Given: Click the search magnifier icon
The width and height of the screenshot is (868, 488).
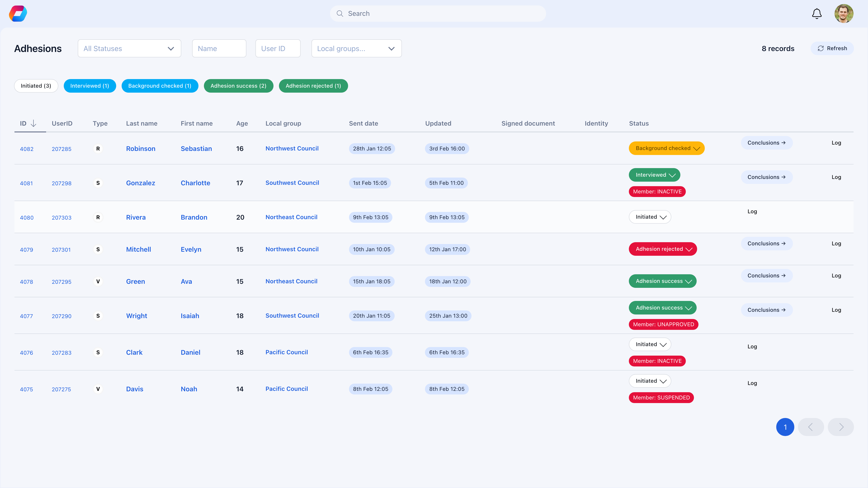Looking at the screenshot, I should click(340, 14).
